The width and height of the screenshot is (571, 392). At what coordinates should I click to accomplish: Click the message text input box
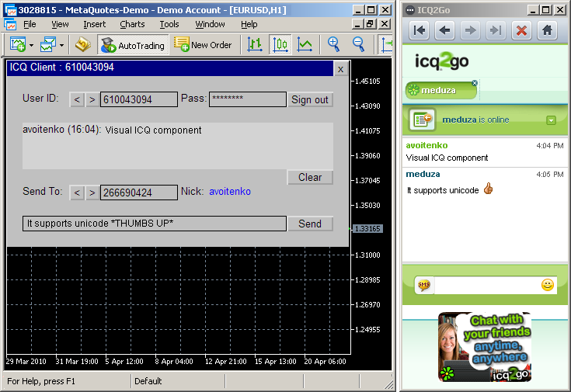[x=154, y=224]
